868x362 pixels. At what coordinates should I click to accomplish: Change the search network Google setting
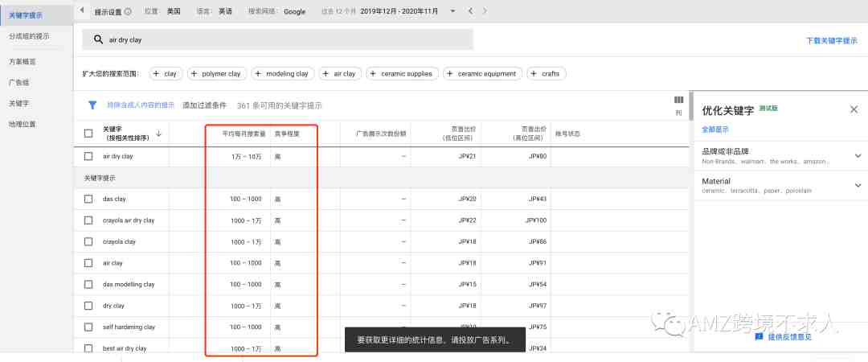(x=294, y=11)
